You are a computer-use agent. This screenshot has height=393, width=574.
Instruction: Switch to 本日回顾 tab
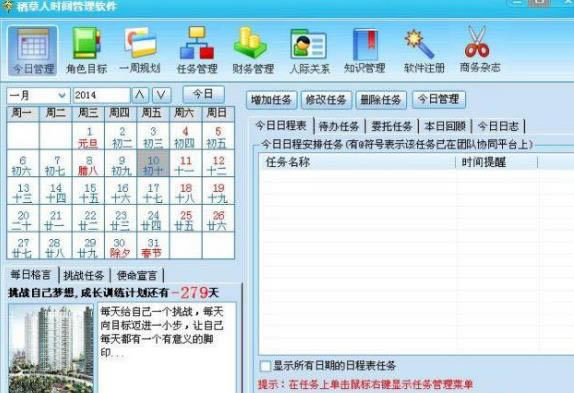[445, 127]
